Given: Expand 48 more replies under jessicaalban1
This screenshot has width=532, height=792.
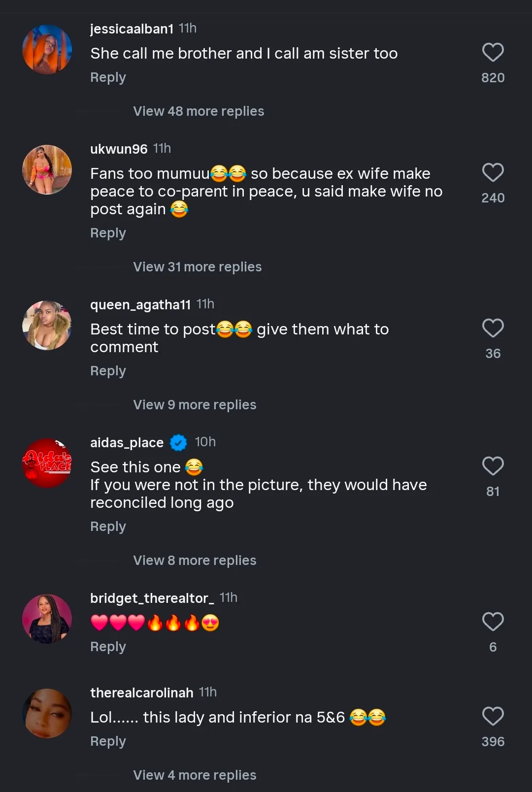Looking at the screenshot, I should click(199, 111).
